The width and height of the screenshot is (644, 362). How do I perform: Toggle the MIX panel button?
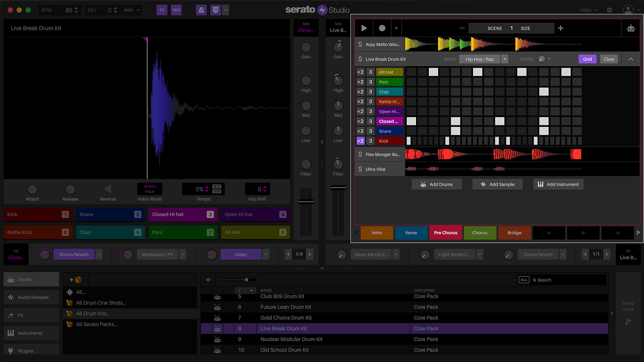point(176,10)
